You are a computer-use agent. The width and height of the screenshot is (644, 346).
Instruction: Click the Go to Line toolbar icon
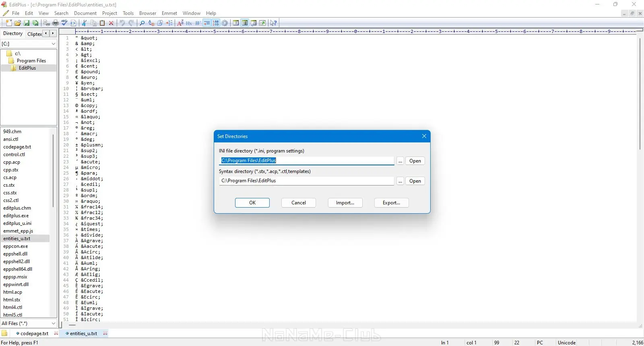coord(169,23)
